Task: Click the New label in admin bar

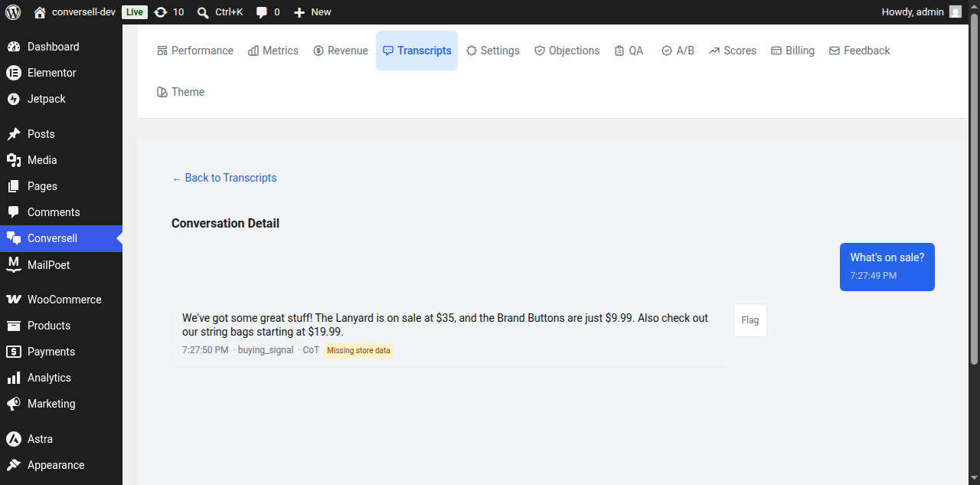Action: (322, 11)
